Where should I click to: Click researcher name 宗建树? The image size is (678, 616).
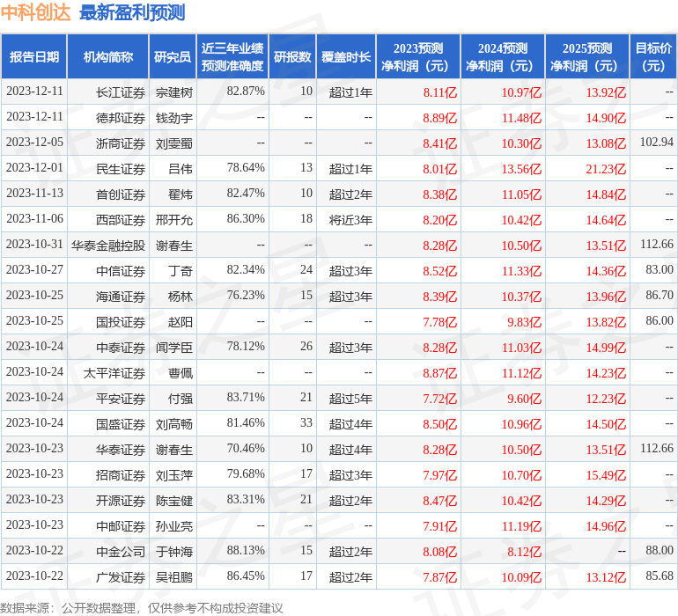coord(173,92)
